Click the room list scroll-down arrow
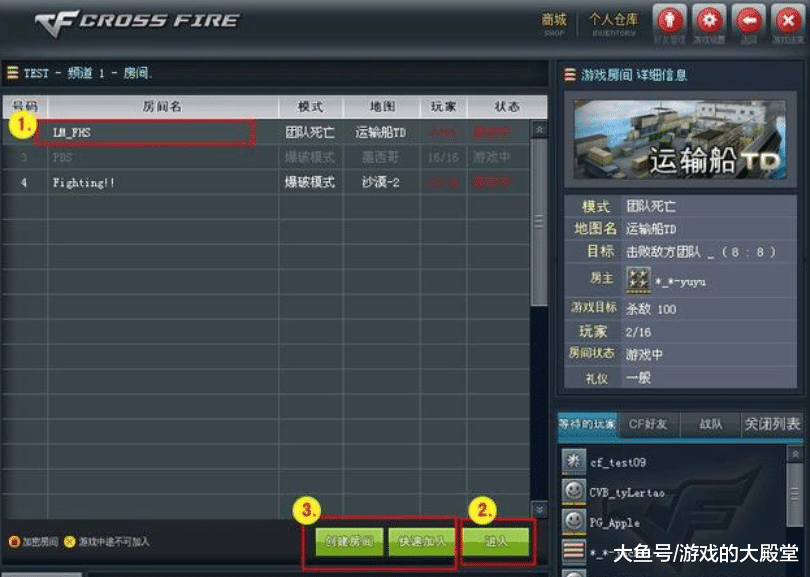Image resolution: width=810 pixels, height=577 pixels. pyautogui.click(x=539, y=509)
